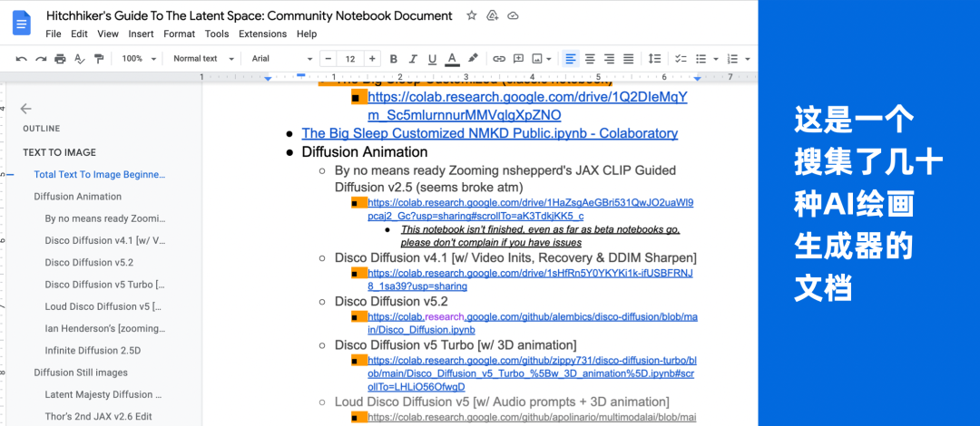Open the Tools menu

pyautogui.click(x=217, y=34)
